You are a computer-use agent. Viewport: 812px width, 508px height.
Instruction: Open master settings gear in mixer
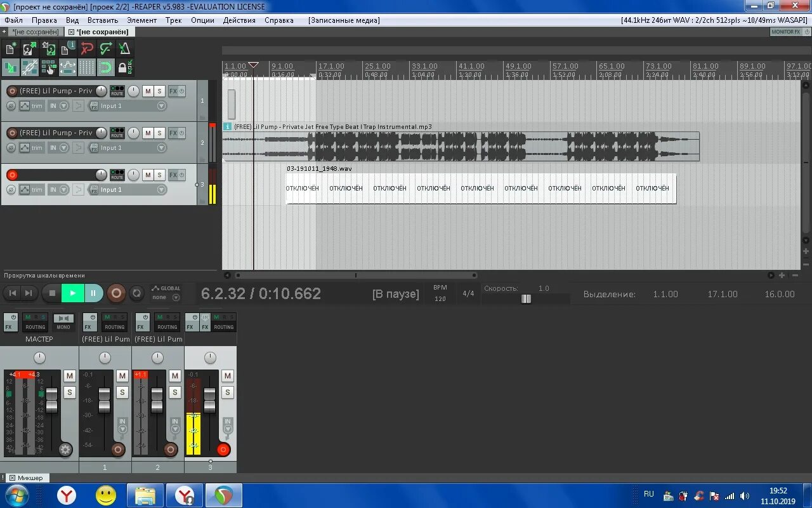pyautogui.click(x=65, y=450)
